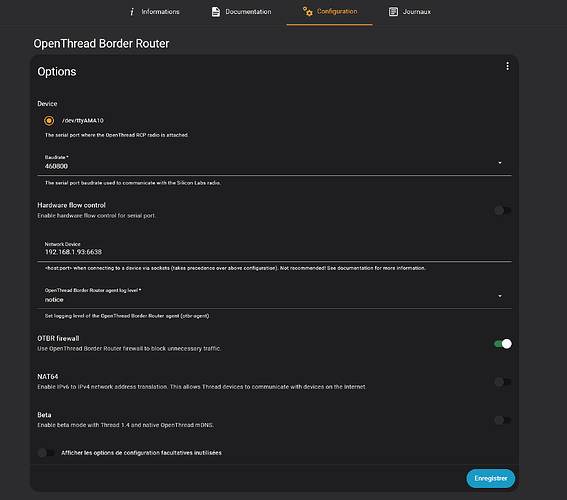Click the Network Device input field
The height and width of the screenshot is (500, 567).
click(x=274, y=249)
